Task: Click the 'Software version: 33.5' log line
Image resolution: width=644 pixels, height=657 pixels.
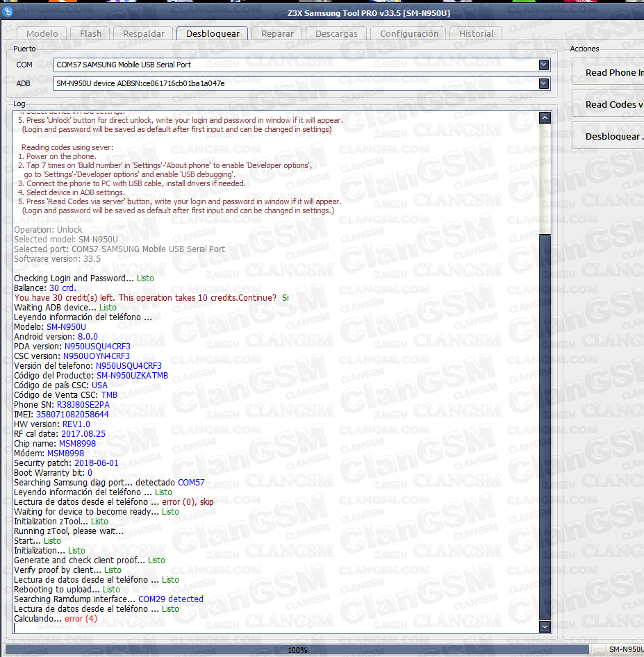Action: tap(57, 259)
